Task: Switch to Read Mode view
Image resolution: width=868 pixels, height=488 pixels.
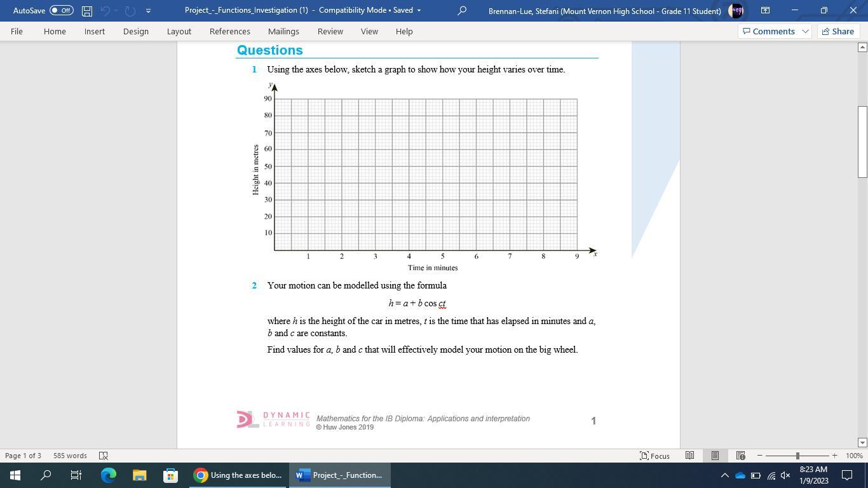Action: coord(689,456)
